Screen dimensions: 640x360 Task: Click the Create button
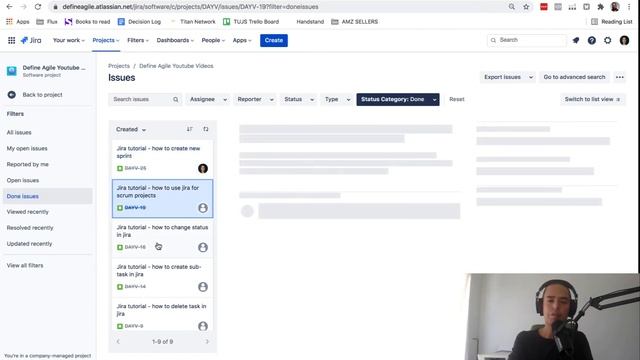pos(274,40)
